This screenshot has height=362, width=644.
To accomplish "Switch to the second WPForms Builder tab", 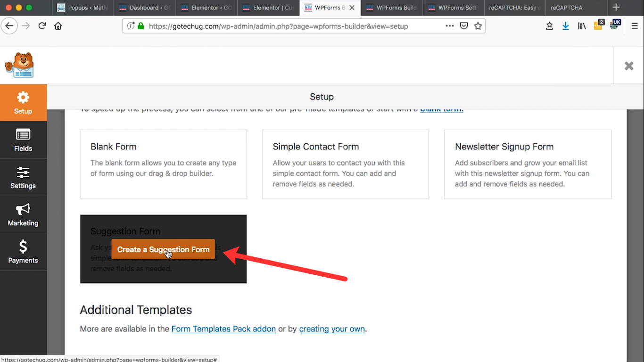I will (x=392, y=8).
